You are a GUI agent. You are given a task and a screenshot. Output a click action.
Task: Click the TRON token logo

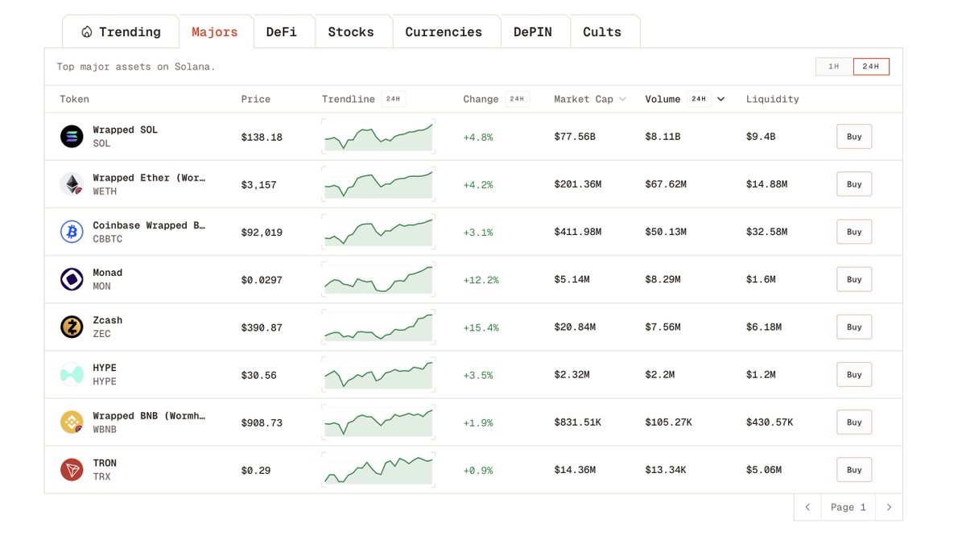[72, 470]
